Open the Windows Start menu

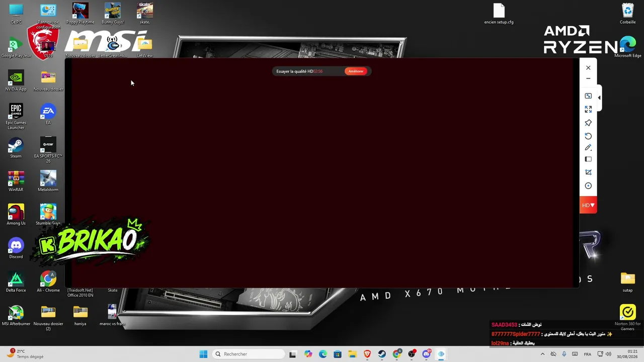coord(203,354)
